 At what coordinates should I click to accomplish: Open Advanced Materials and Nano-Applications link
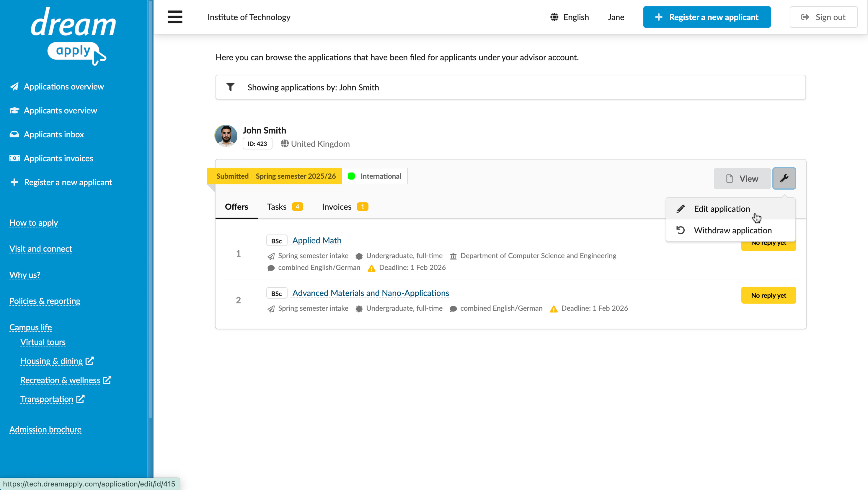tap(371, 293)
